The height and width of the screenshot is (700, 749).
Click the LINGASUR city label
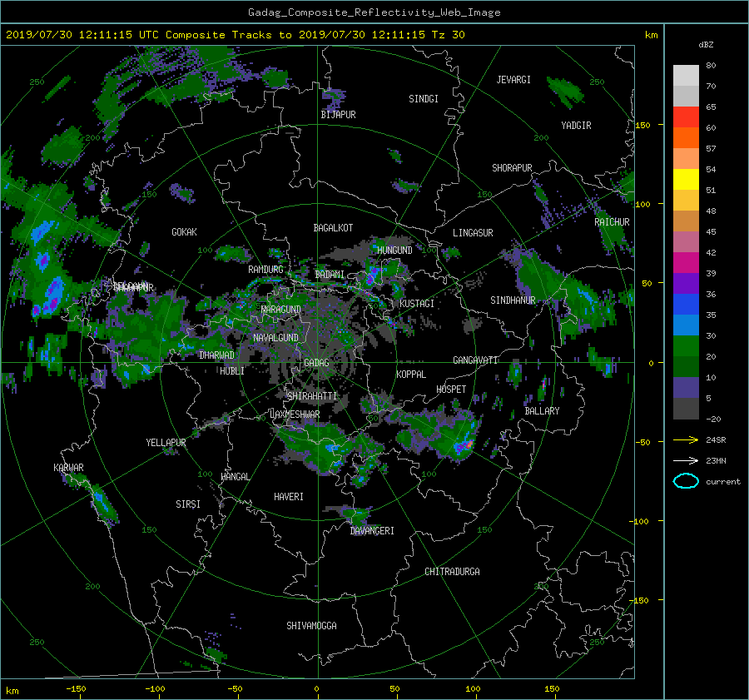tap(473, 233)
